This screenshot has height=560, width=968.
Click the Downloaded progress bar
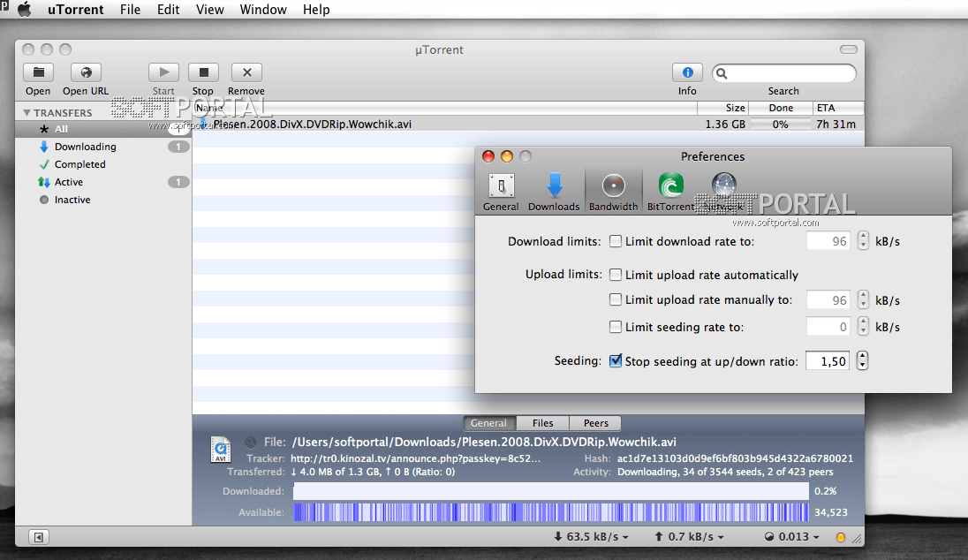tap(550, 491)
